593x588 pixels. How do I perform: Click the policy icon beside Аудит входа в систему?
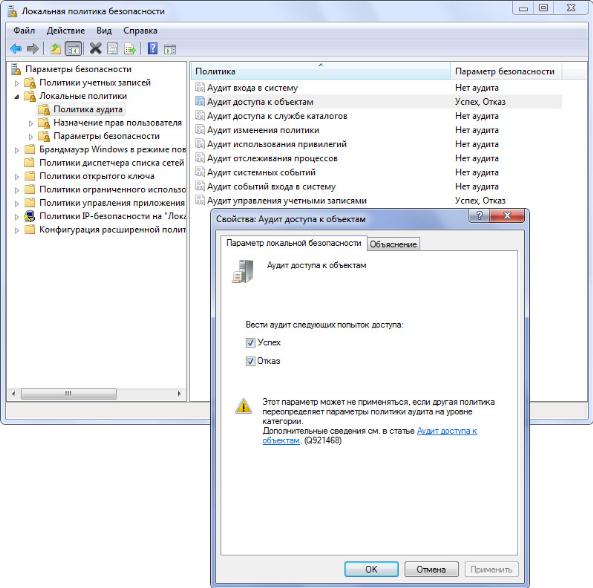tap(200, 88)
